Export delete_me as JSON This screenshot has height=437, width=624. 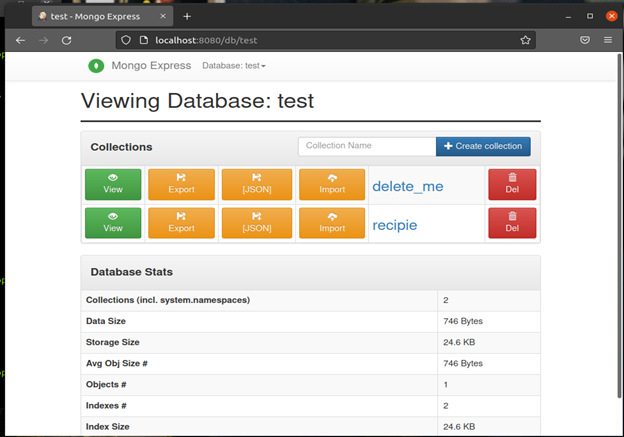[x=257, y=184]
